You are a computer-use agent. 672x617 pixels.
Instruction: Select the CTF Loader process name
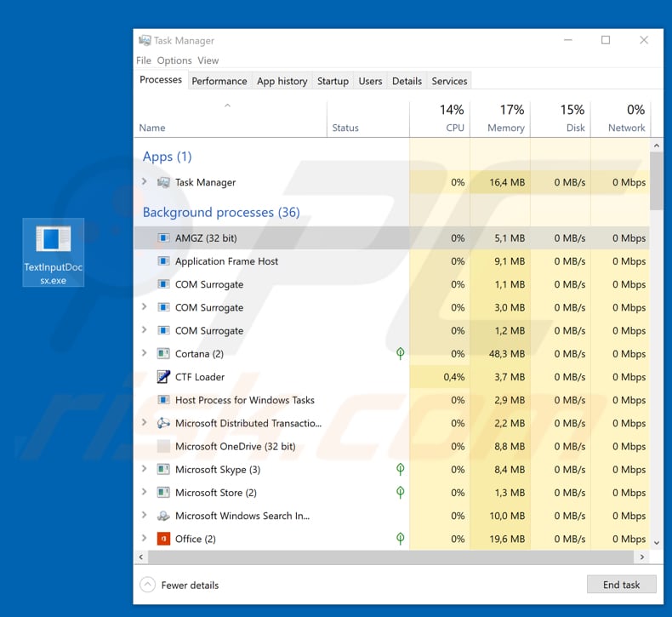coord(200,377)
